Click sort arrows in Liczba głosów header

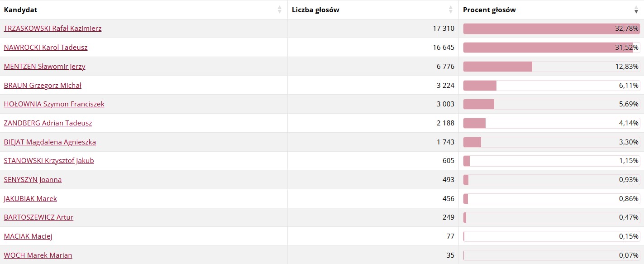451,10
